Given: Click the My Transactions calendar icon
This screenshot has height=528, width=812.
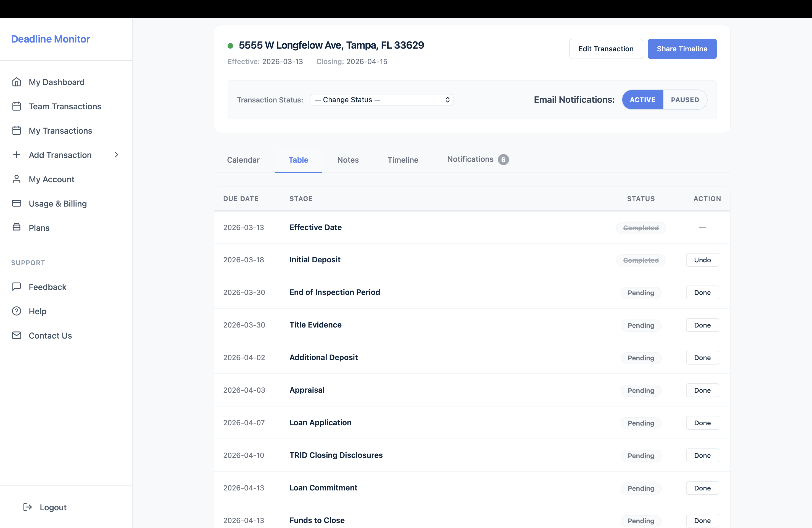Looking at the screenshot, I should (16, 131).
